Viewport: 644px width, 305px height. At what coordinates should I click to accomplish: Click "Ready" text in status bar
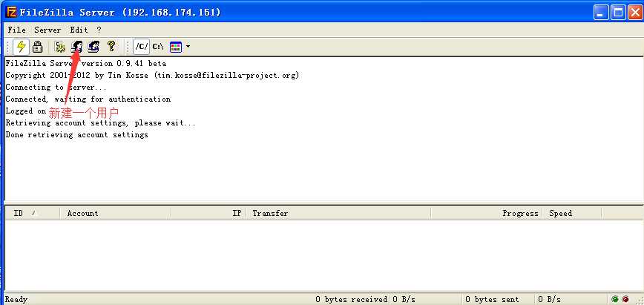coord(16,299)
